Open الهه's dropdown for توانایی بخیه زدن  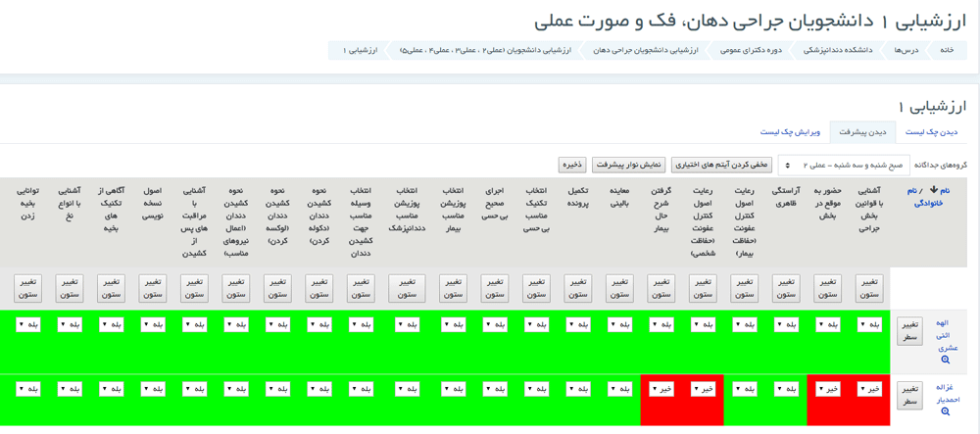pyautogui.click(x=27, y=324)
